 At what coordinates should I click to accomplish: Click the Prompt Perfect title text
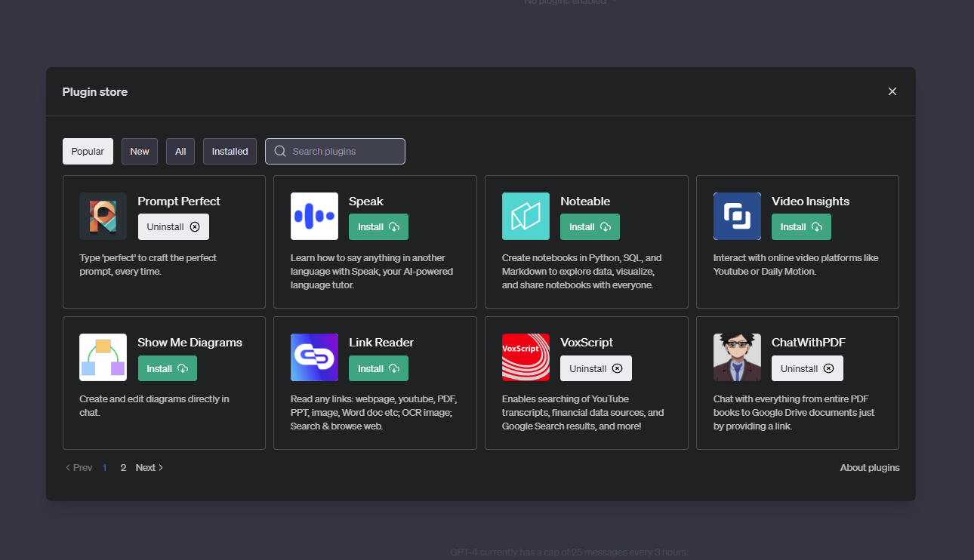coord(179,202)
